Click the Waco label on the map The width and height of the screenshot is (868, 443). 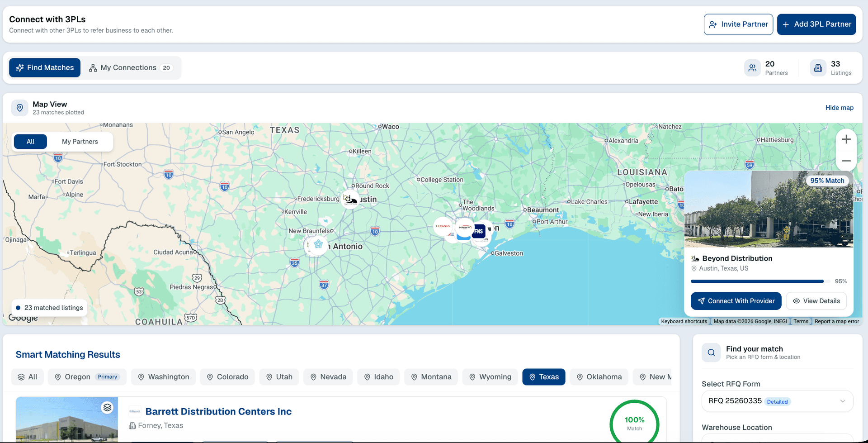coord(390,127)
